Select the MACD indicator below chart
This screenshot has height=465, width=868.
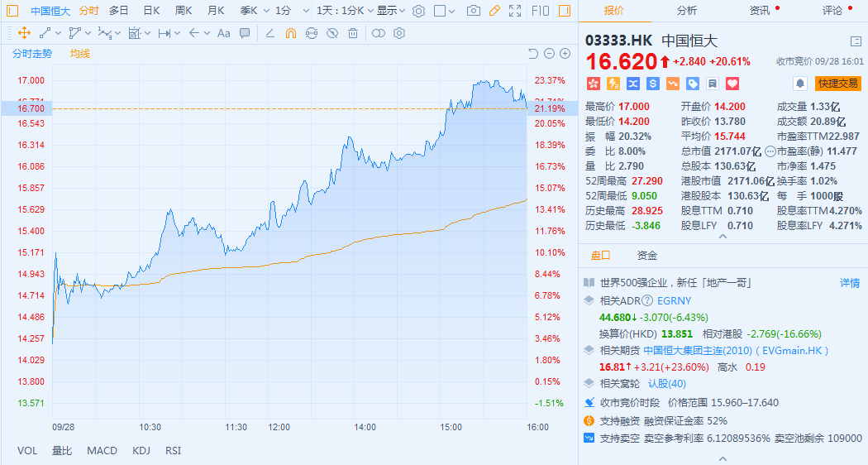[103, 451]
